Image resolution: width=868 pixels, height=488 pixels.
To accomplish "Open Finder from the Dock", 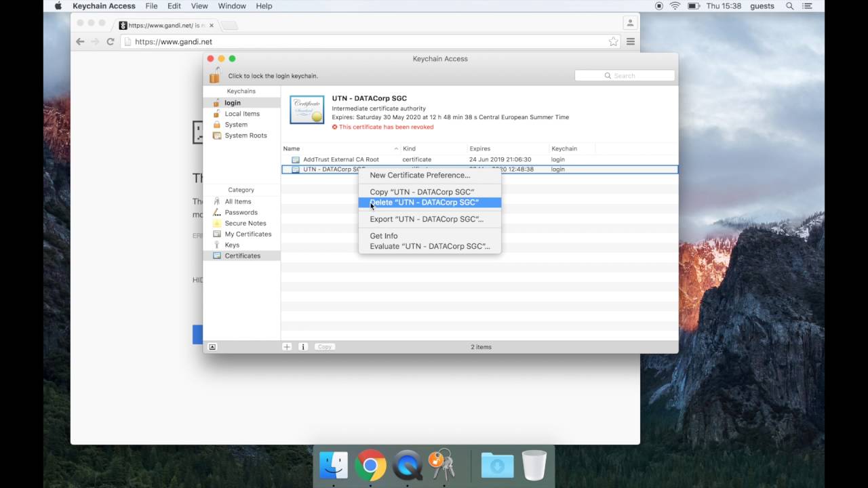I will point(334,466).
